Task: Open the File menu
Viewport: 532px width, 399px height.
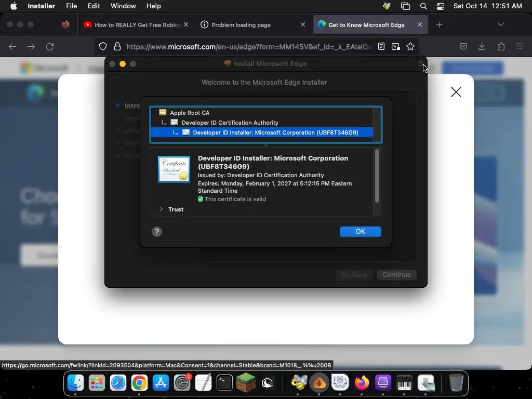Action: 71,6
